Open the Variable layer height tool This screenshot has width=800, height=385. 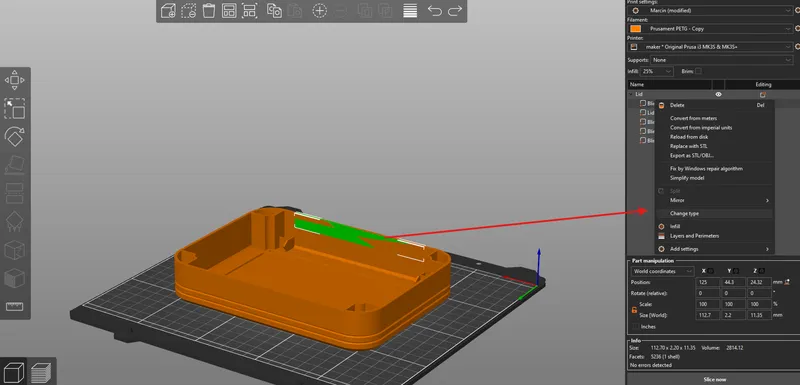click(x=410, y=11)
